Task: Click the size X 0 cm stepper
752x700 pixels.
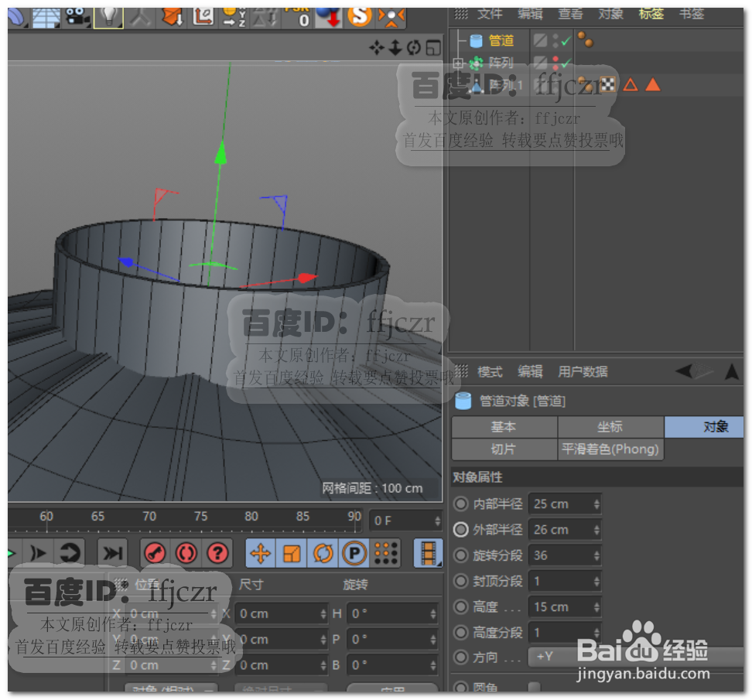Action: click(323, 613)
